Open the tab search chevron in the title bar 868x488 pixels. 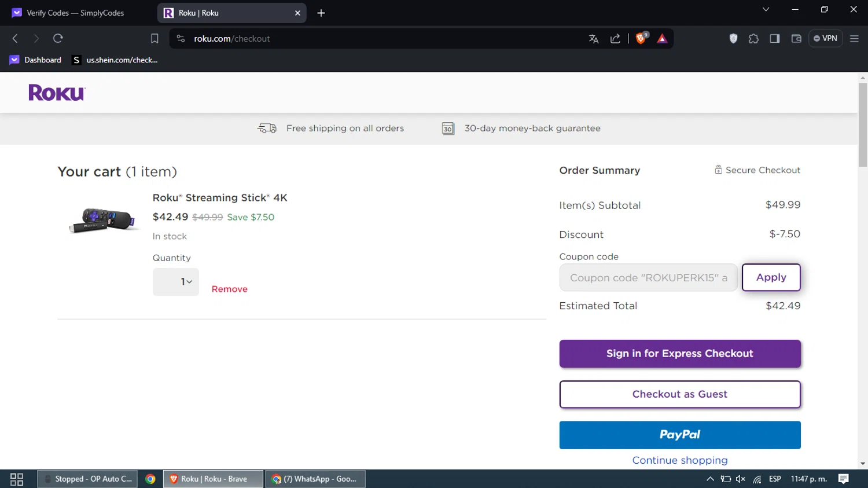click(766, 9)
